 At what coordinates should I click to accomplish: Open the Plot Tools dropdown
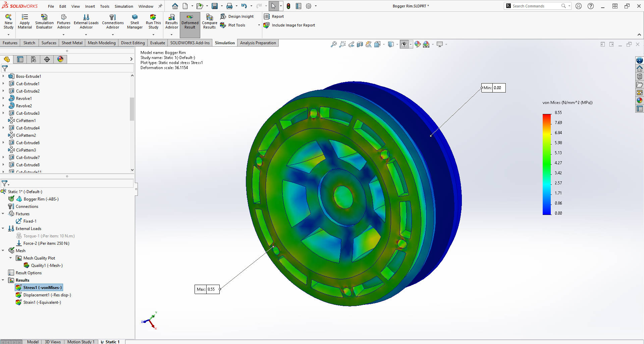pos(259,25)
